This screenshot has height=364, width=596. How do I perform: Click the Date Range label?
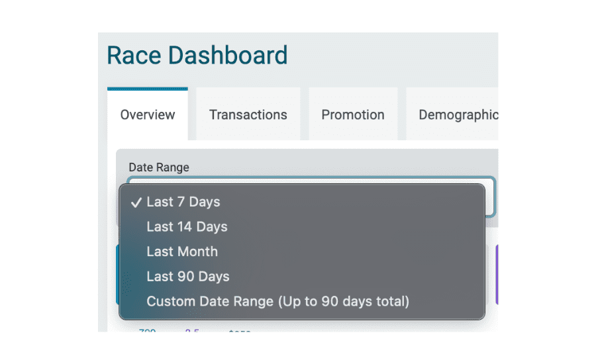[159, 167]
